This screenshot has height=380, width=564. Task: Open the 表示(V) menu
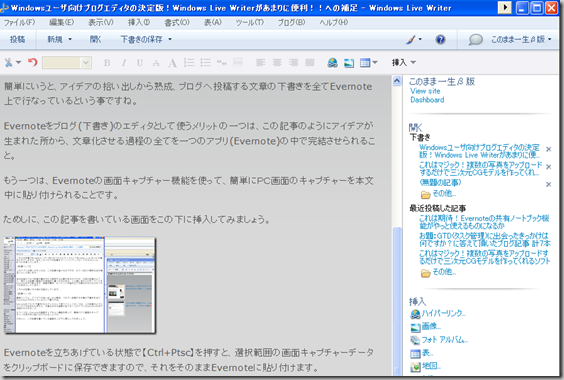101,22
